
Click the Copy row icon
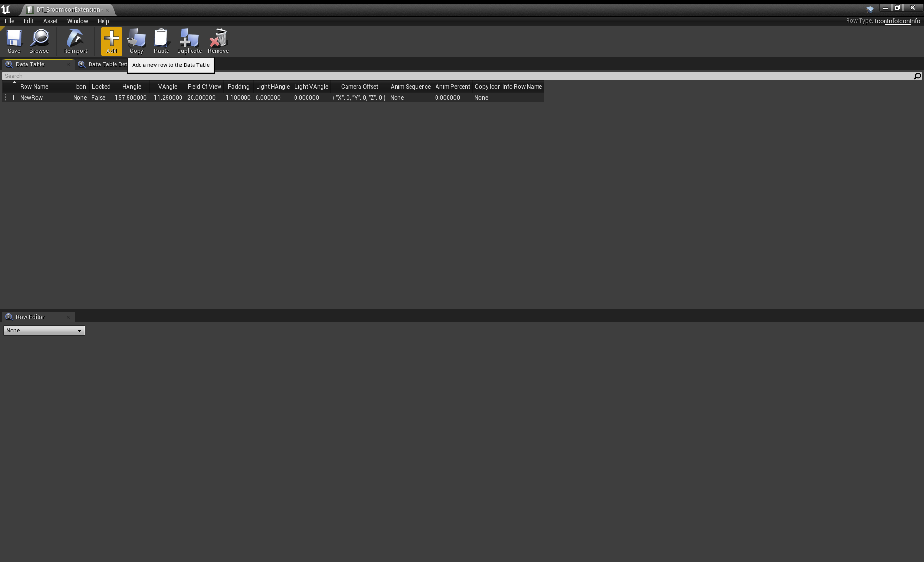(137, 41)
